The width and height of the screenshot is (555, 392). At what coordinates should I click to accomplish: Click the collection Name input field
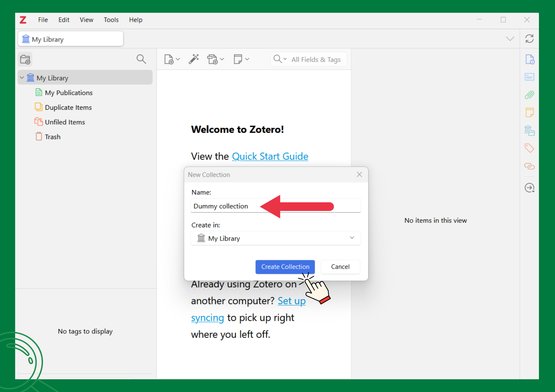tap(276, 206)
